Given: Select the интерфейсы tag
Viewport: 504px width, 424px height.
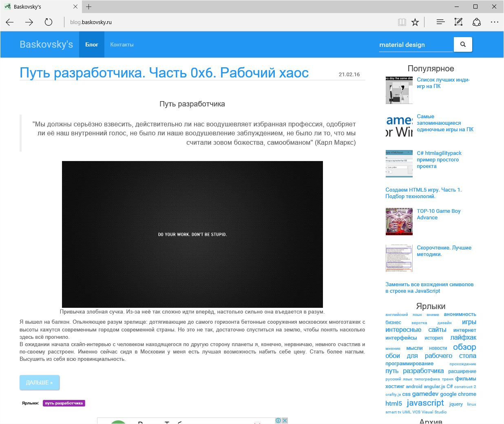Looking at the screenshot, I should (x=401, y=338).
